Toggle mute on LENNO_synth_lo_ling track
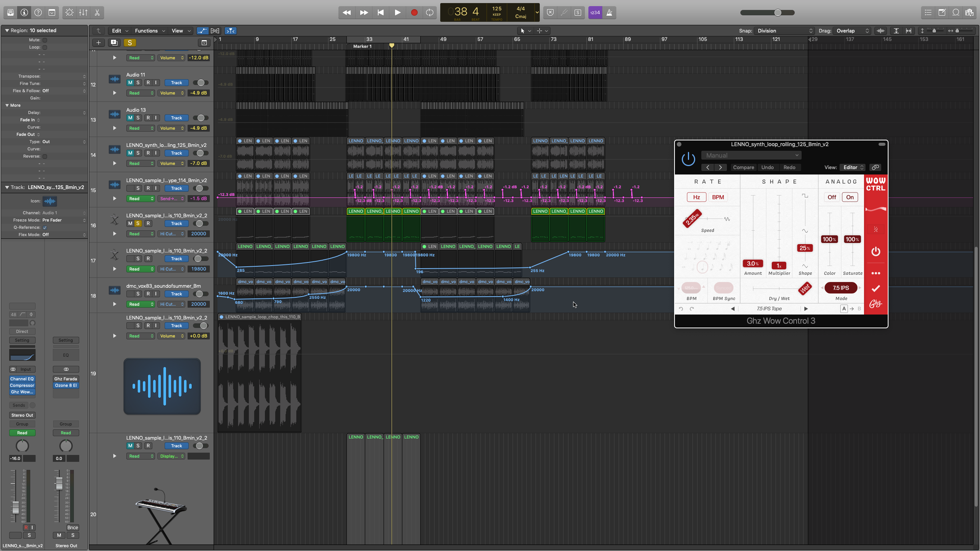 click(x=129, y=153)
